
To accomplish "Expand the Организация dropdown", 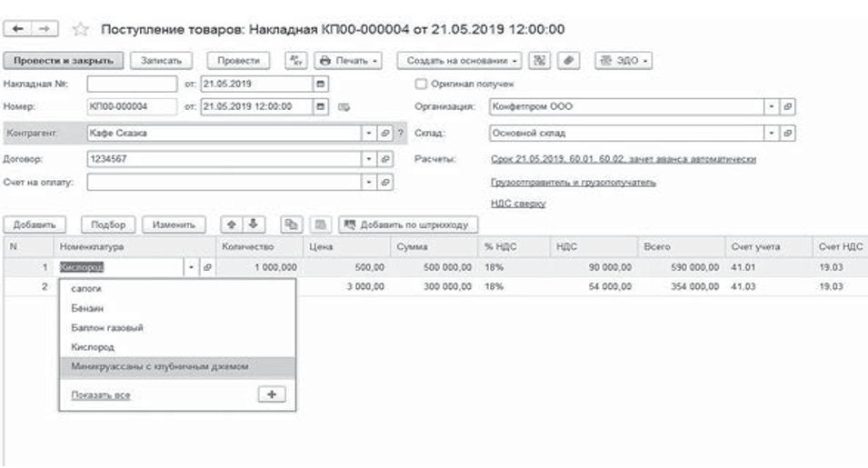I will (x=771, y=106).
